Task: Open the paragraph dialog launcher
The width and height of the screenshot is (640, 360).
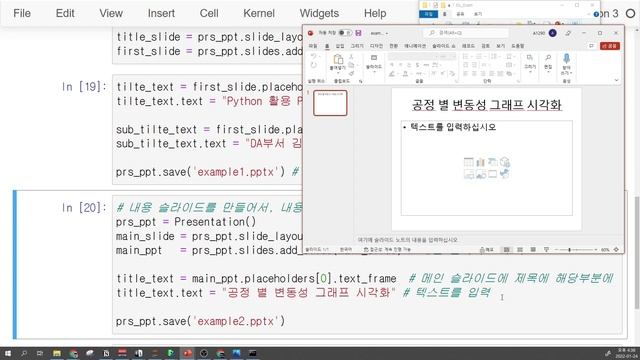Action: click(518, 81)
